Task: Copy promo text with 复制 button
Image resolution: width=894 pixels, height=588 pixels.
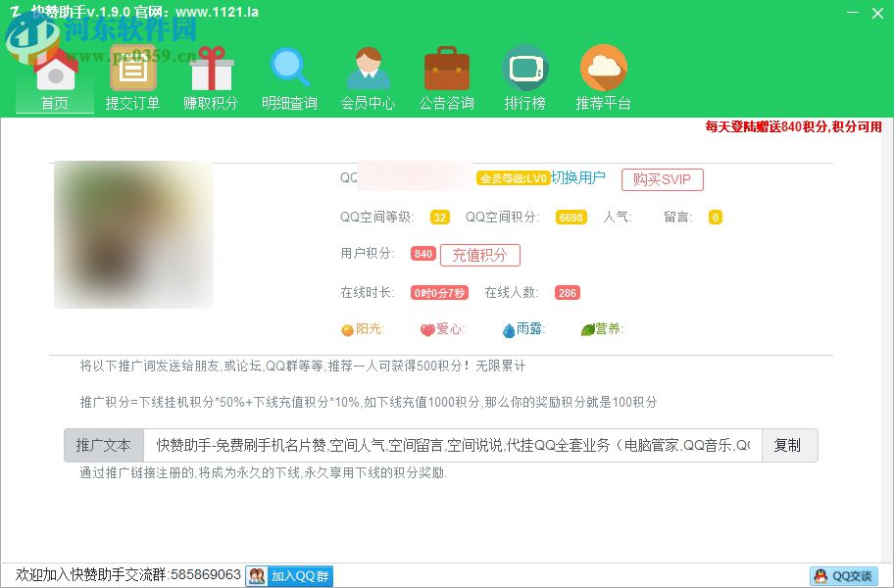Action: pos(789,445)
